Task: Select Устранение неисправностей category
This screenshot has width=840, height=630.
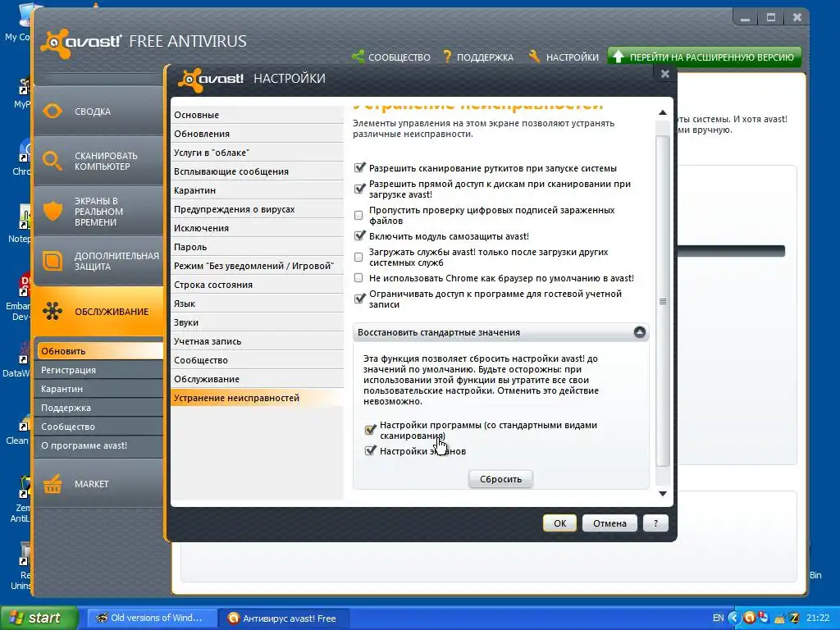Action: [x=257, y=398]
